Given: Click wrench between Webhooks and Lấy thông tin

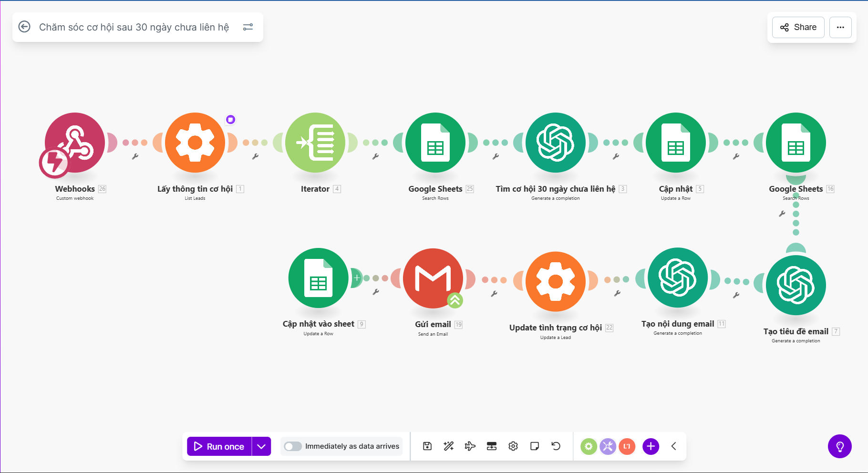Looking at the screenshot, I should click(x=135, y=156).
